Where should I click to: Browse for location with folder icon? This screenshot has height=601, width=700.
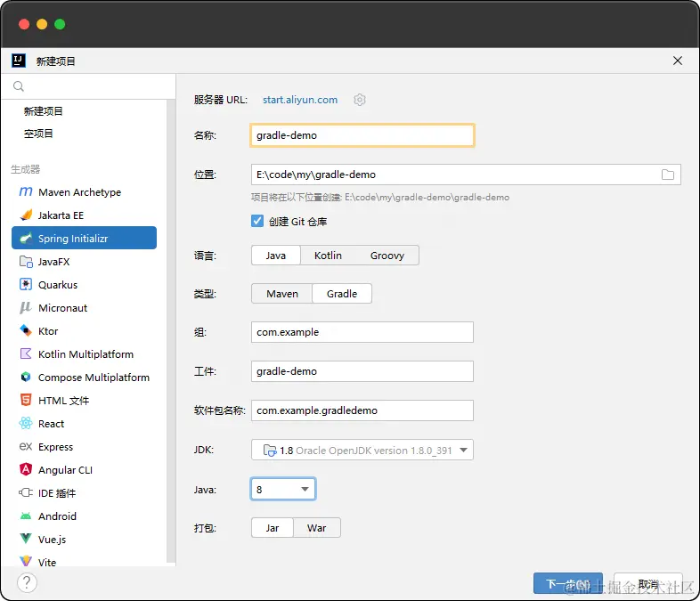click(x=668, y=175)
